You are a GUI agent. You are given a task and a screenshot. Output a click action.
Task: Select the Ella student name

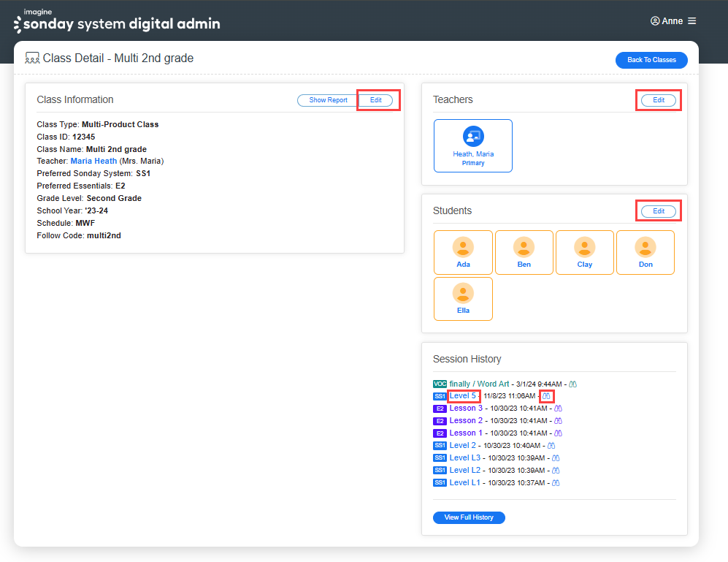463,311
